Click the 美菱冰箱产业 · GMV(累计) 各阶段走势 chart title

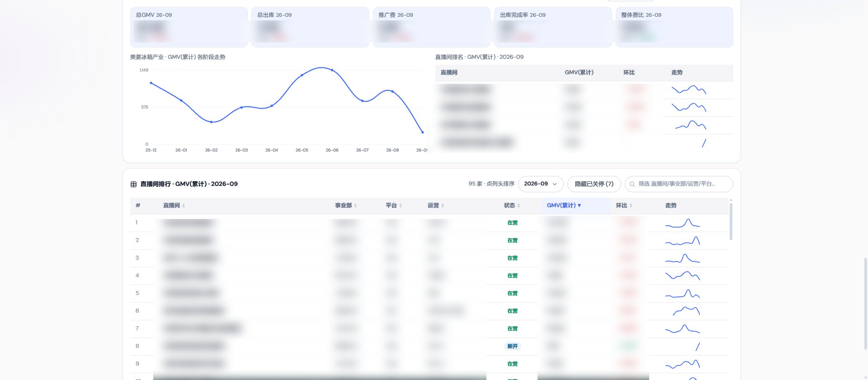[x=178, y=57]
